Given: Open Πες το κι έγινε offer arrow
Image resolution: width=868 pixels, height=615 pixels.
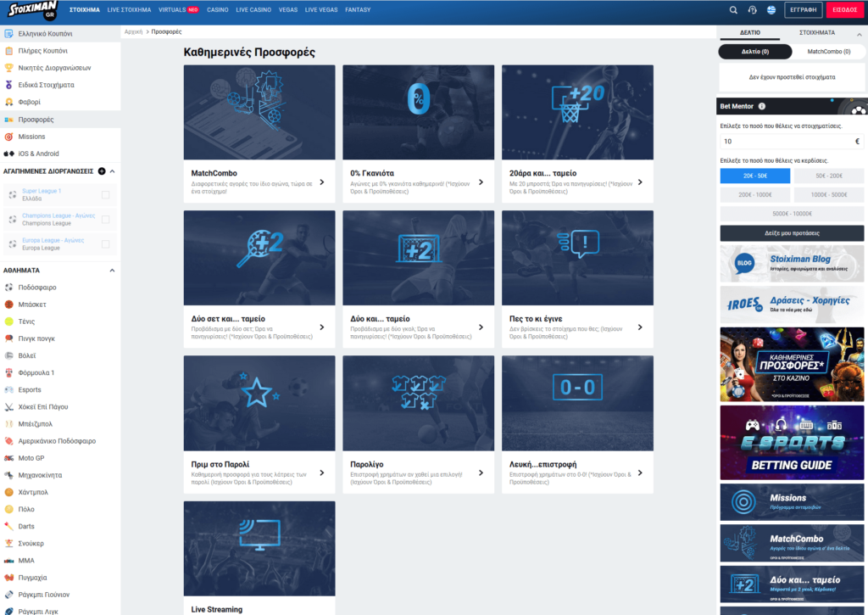Looking at the screenshot, I should [640, 327].
